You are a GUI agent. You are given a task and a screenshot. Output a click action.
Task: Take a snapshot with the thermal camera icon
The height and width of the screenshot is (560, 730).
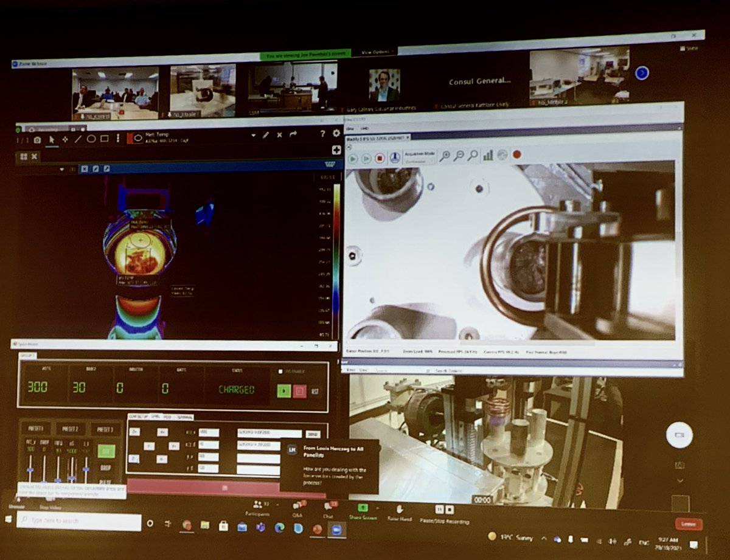point(37,139)
